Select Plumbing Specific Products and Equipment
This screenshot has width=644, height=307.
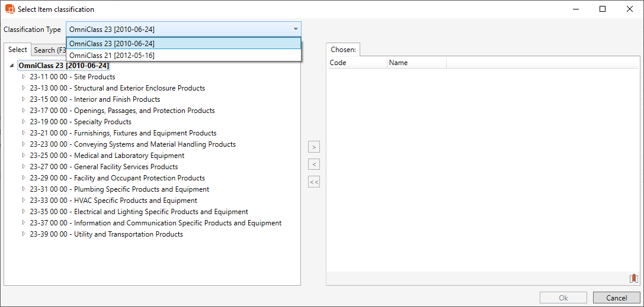[119, 189]
